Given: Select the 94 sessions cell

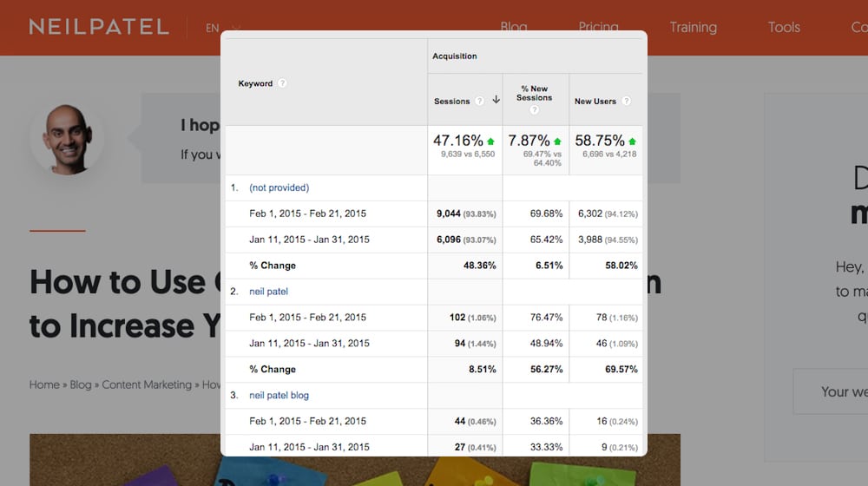Looking at the screenshot, I should click(x=465, y=343).
